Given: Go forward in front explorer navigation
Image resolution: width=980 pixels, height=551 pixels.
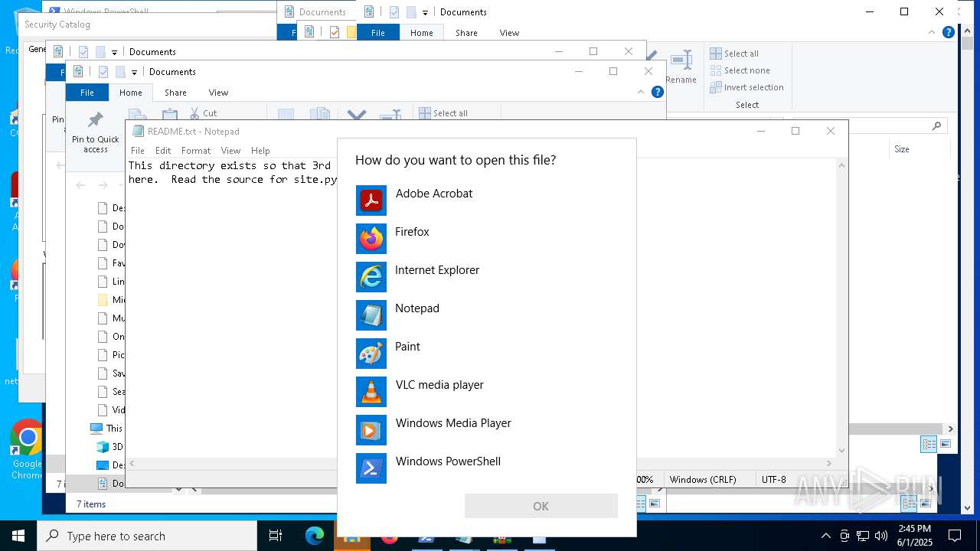Looking at the screenshot, I should click(x=103, y=185).
